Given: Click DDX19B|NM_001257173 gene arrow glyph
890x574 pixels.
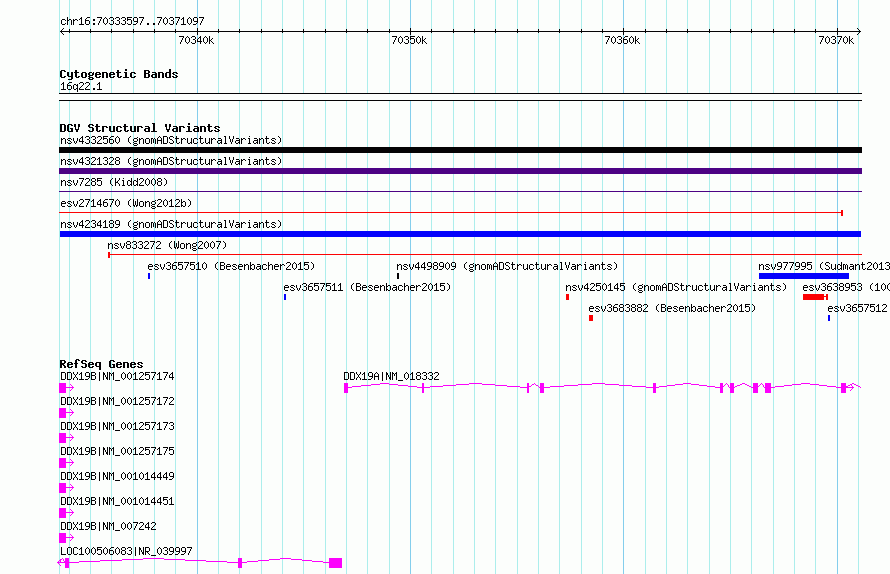Looking at the screenshot, I should point(66,438).
